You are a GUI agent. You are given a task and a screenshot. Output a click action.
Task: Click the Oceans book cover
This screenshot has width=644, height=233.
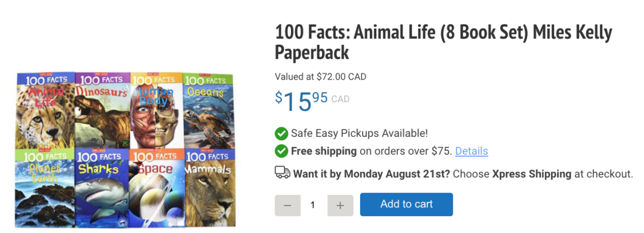[208, 111]
